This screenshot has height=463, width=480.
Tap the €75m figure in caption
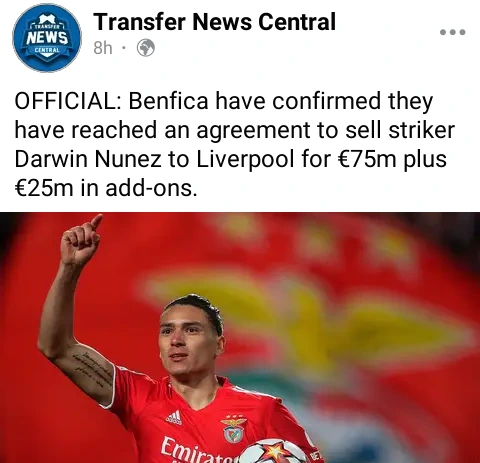[366, 159]
